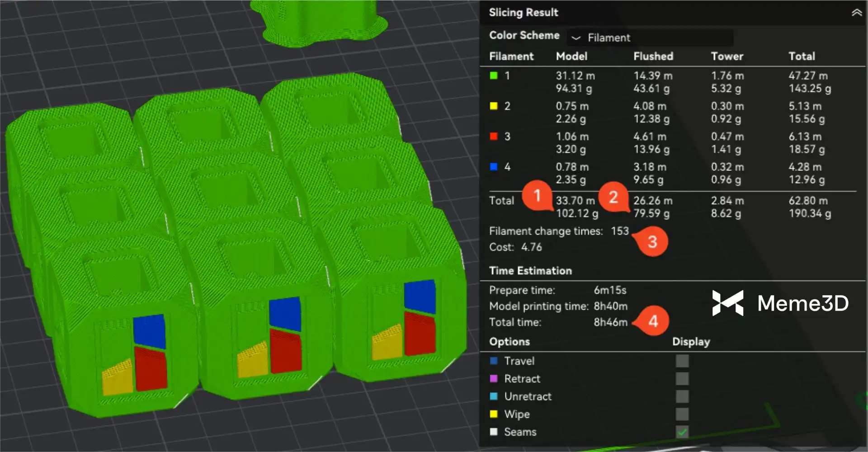
Task: Click the Wipe option color icon
Action: [494, 414]
